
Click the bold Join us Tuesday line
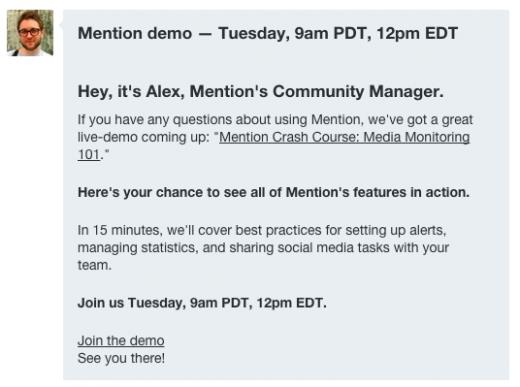[202, 303]
